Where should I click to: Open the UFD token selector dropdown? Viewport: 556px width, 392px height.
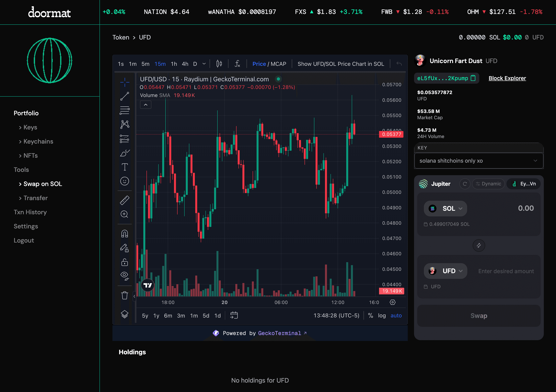coord(445,271)
